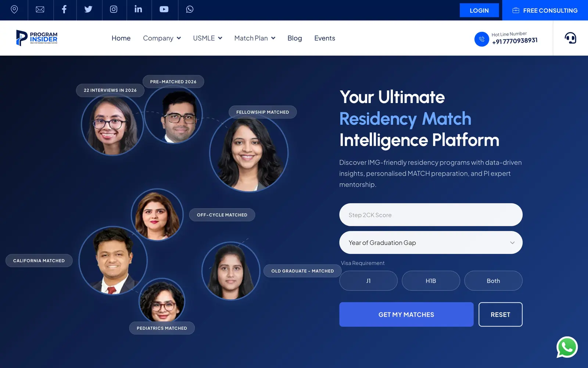
Task: Click the WhatsApp icon in top bar
Action: pyautogui.click(x=190, y=10)
